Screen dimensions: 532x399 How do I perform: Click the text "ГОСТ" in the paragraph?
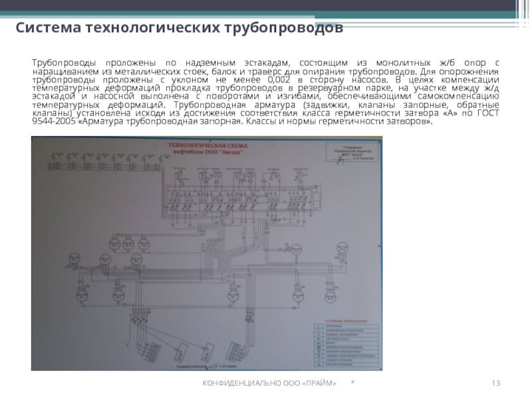(x=488, y=113)
